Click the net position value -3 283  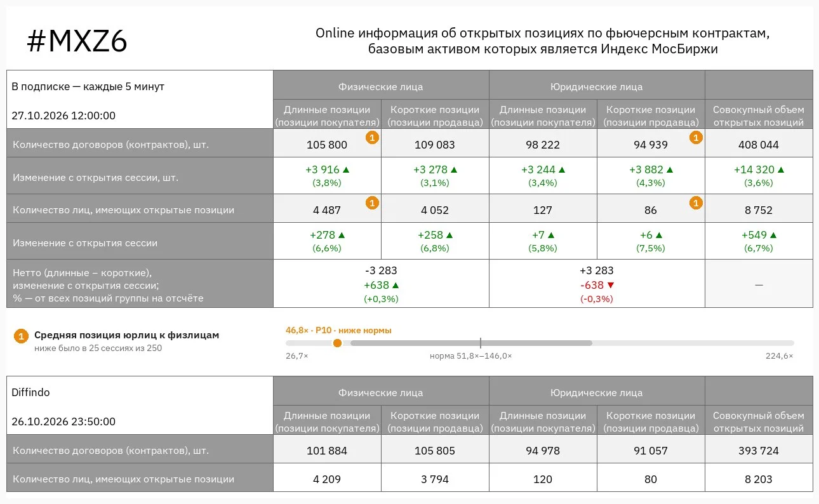pos(381,271)
